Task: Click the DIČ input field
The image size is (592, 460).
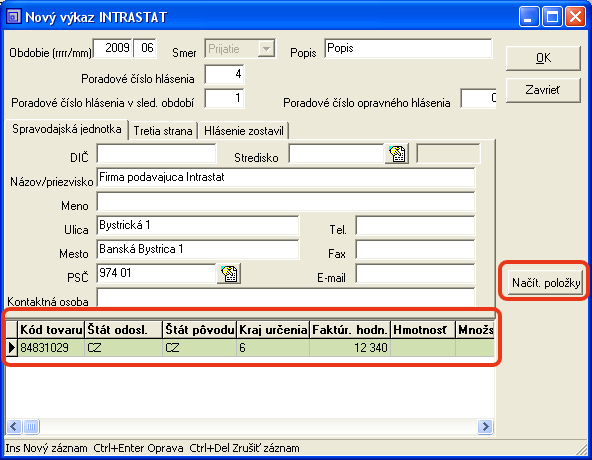Action: pyautogui.click(x=156, y=153)
